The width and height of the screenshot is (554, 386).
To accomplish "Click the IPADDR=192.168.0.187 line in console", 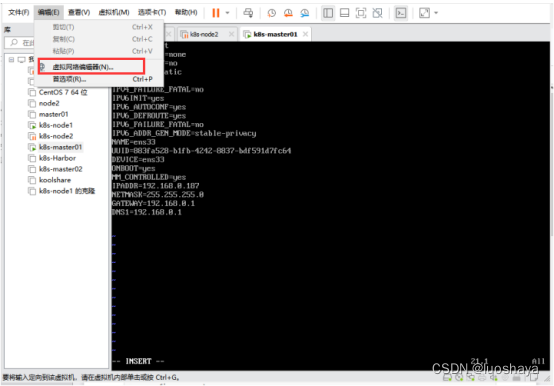I will [155, 186].
